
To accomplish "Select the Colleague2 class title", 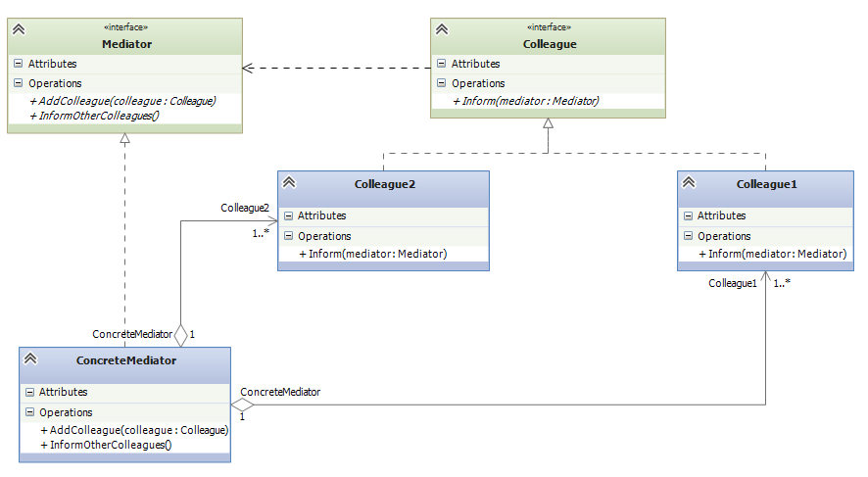I will tap(384, 183).
